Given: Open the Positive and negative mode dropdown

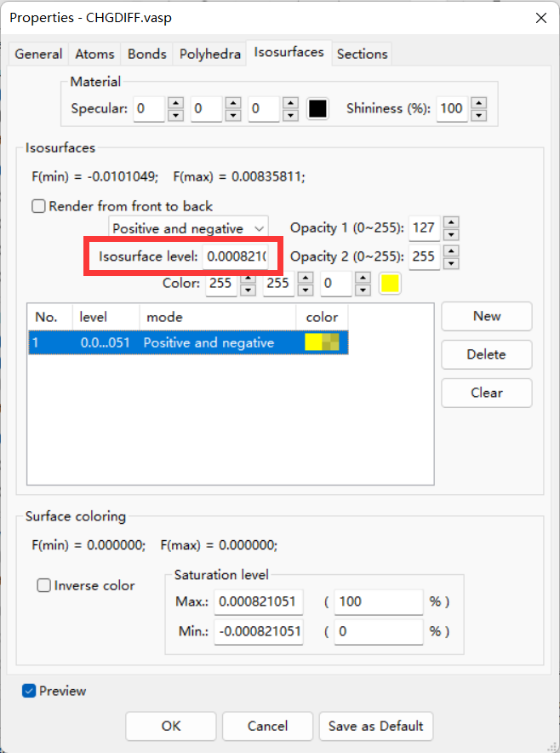Looking at the screenshot, I should point(188,228).
